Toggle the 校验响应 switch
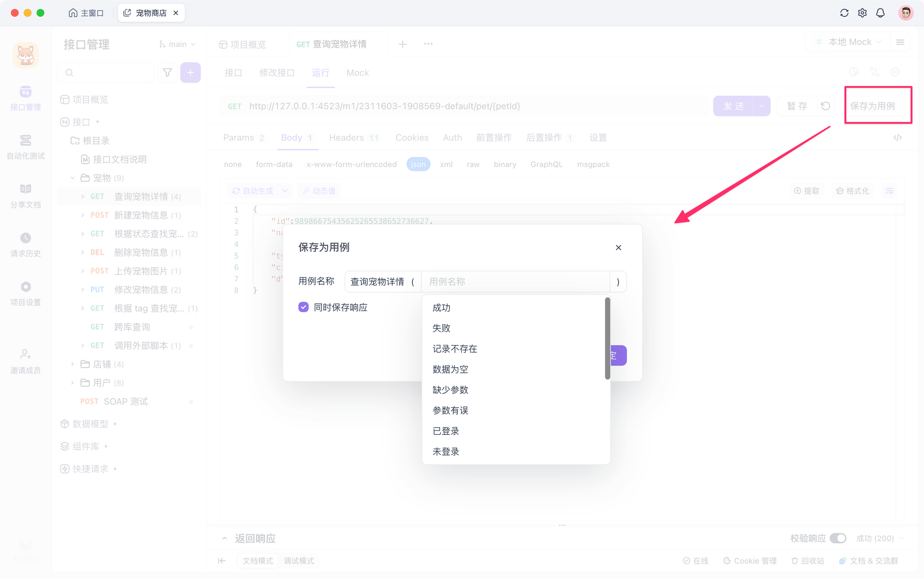Viewport: 924px width, 578px height. (838, 538)
